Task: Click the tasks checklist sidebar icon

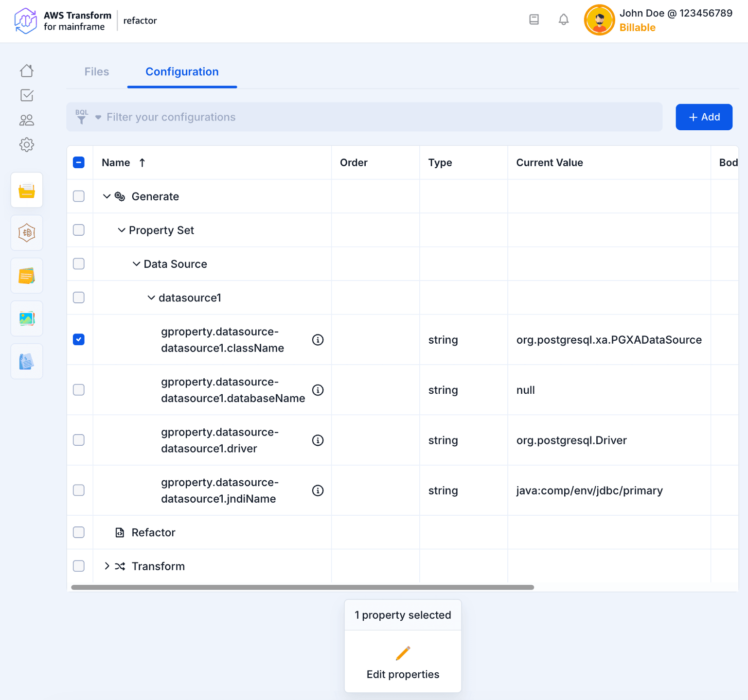Action: tap(27, 95)
